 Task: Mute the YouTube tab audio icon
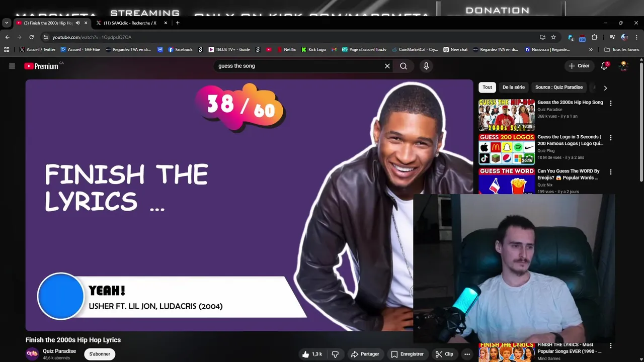[77, 23]
